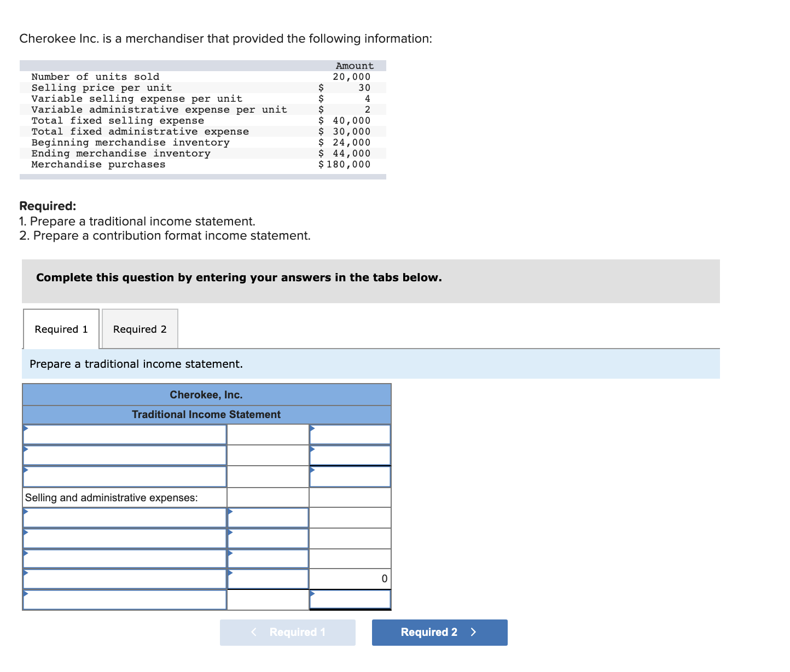Open the line-item dropdown just above Selling and administrative expenses
Screen dimensions: 790x672
125,477
